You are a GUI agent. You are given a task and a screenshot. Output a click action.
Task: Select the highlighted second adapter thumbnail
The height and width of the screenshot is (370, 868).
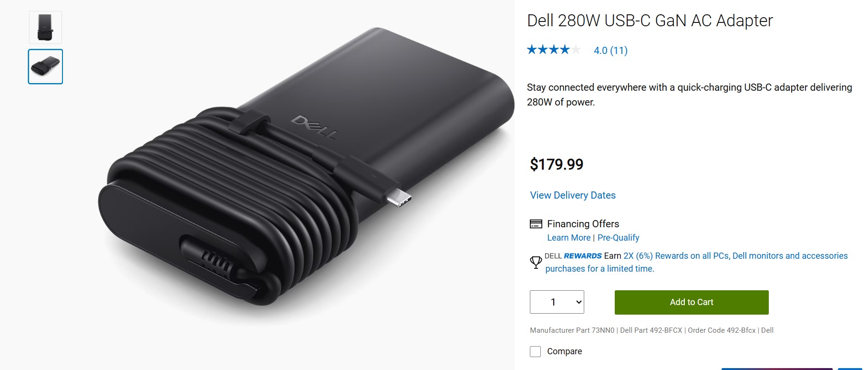click(45, 67)
